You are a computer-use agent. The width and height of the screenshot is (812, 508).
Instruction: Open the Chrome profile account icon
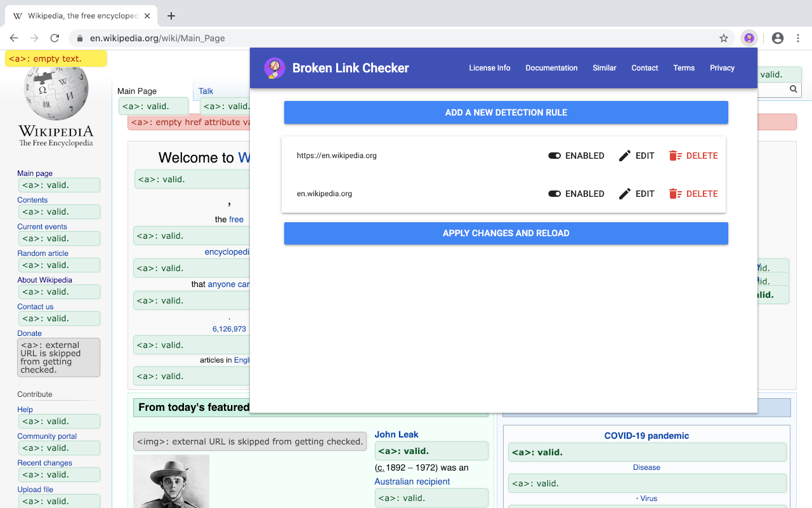[778, 38]
